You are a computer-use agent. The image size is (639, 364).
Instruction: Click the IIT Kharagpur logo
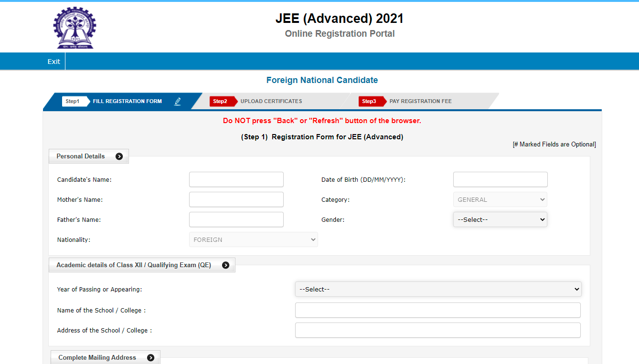pos(74,27)
